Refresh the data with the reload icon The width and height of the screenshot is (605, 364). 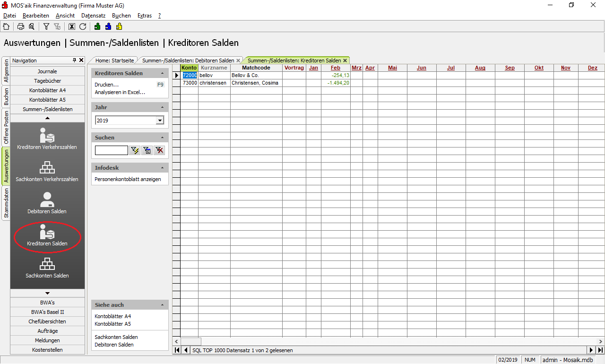pos(83,26)
